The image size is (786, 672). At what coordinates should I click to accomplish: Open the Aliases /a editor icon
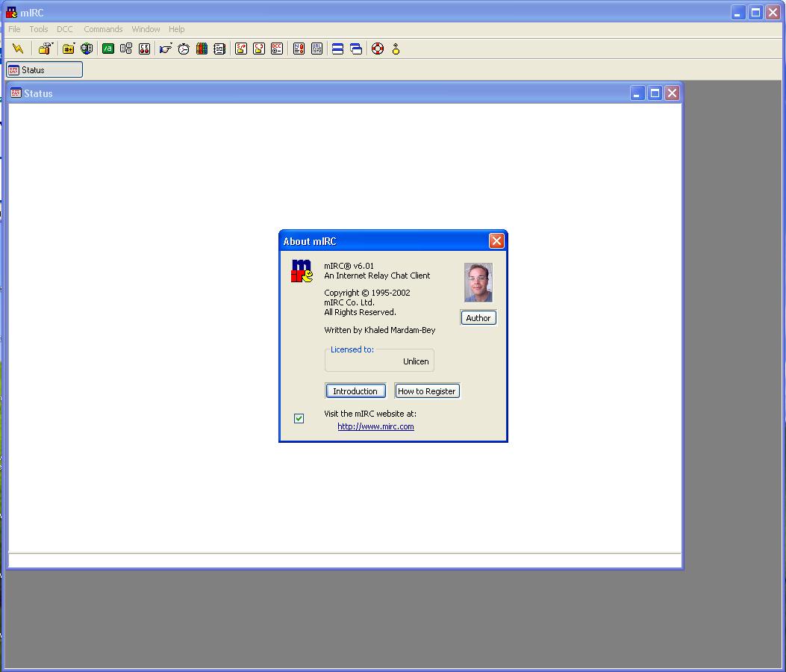pos(107,49)
